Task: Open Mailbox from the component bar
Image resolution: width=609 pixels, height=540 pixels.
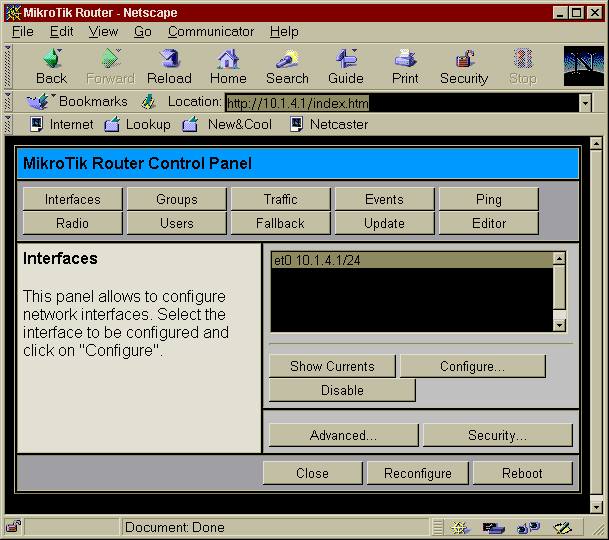Action: pos(493,528)
